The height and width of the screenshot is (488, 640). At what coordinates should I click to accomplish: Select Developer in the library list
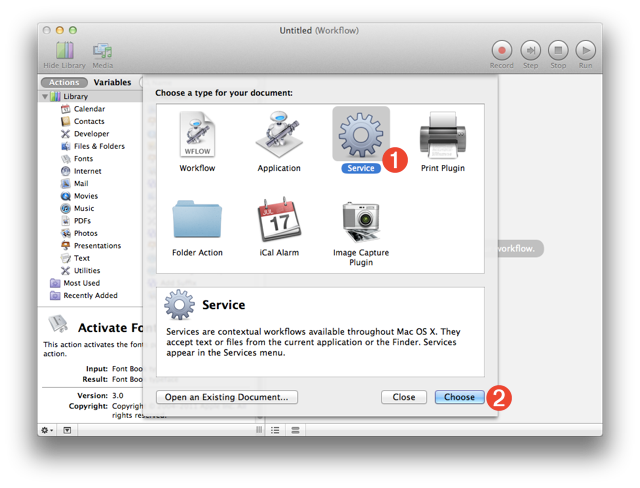click(x=91, y=134)
